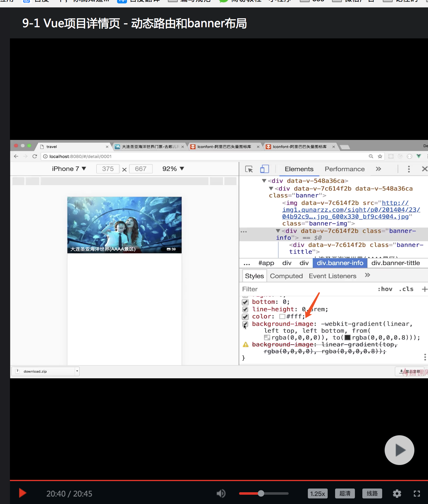Image resolution: width=428 pixels, height=504 pixels.
Task: Click the volume slider handle
Action: pos(261,493)
